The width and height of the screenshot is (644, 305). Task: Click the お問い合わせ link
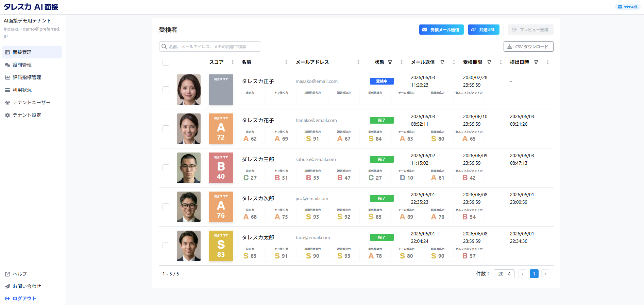23,286
